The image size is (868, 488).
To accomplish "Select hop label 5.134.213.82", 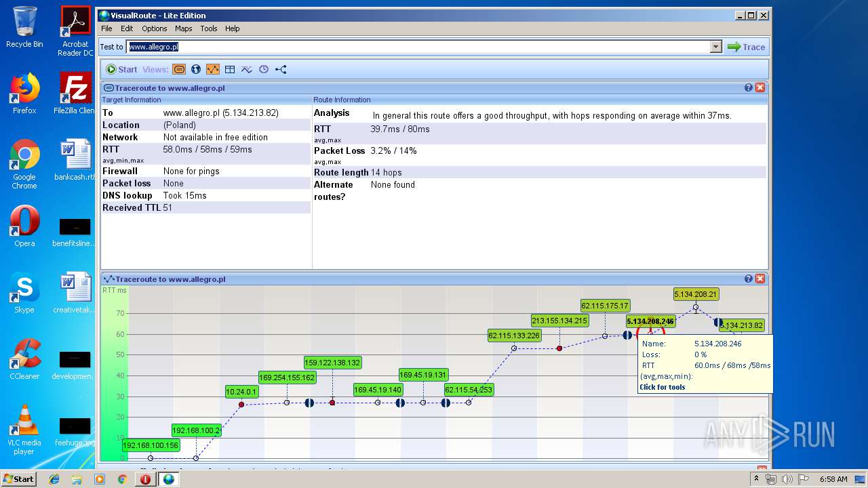I will point(741,325).
